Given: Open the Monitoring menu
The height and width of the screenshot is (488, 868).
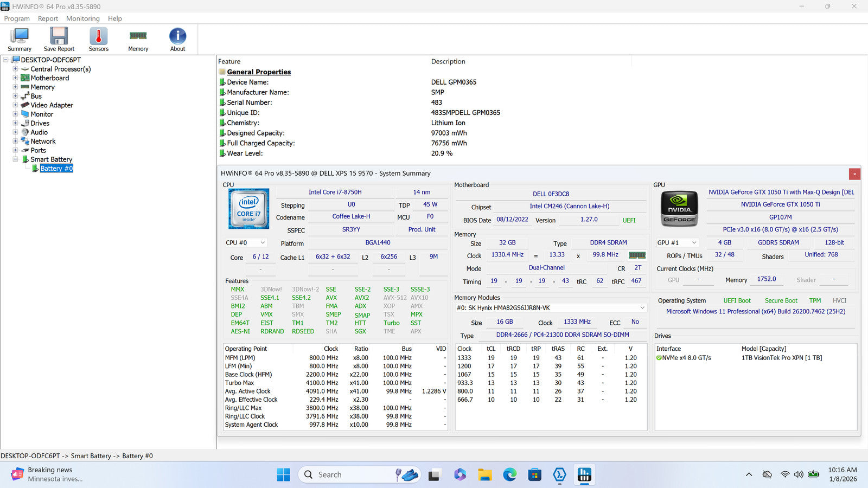Looking at the screenshot, I should pos(82,18).
